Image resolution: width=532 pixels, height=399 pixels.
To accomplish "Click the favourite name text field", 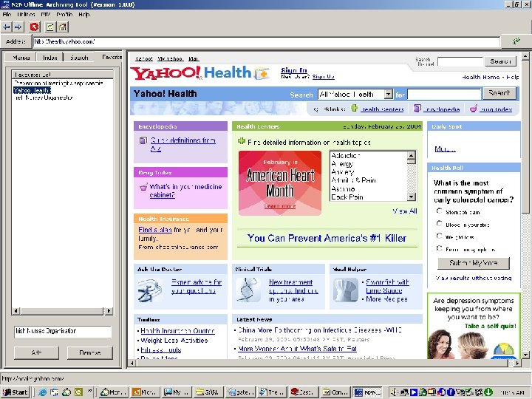I will click(63, 331).
